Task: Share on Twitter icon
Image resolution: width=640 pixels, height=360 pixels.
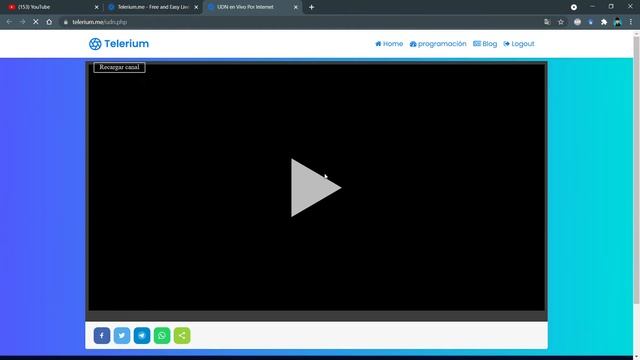Action: (x=122, y=336)
